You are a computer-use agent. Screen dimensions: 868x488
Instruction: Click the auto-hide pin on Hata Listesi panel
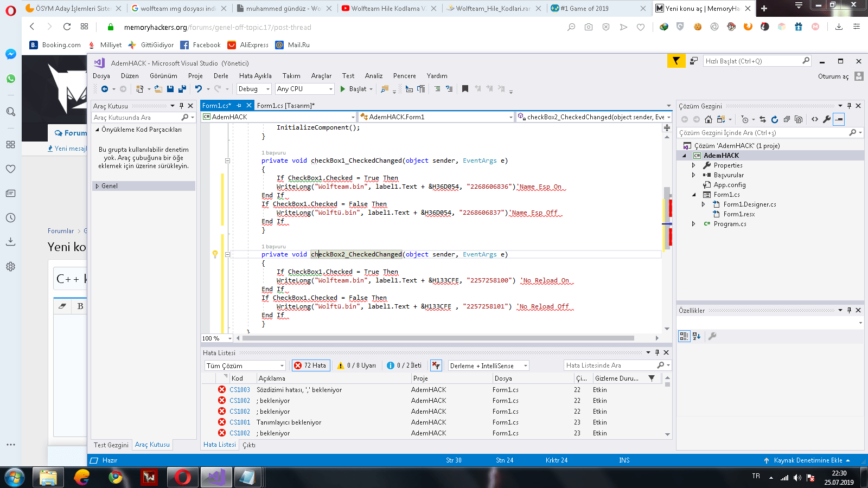pyautogui.click(x=657, y=352)
